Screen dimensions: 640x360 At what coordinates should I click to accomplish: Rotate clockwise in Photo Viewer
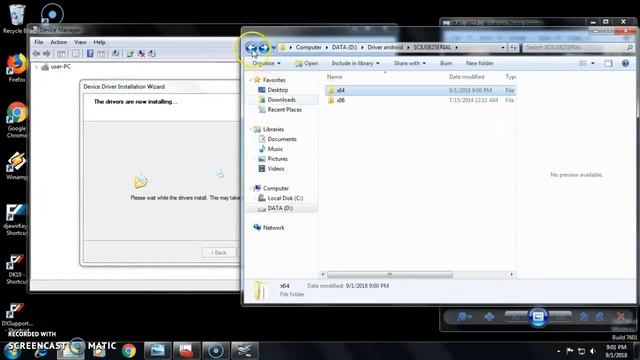tap(600, 316)
